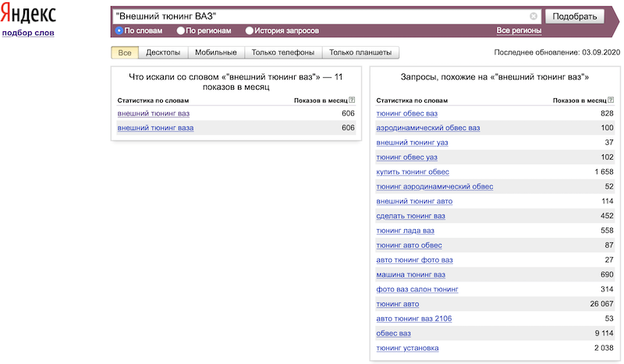Open the help icon beside left 'Показов в месяц'
This screenshot has height=364, width=624.
[x=352, y=101]
